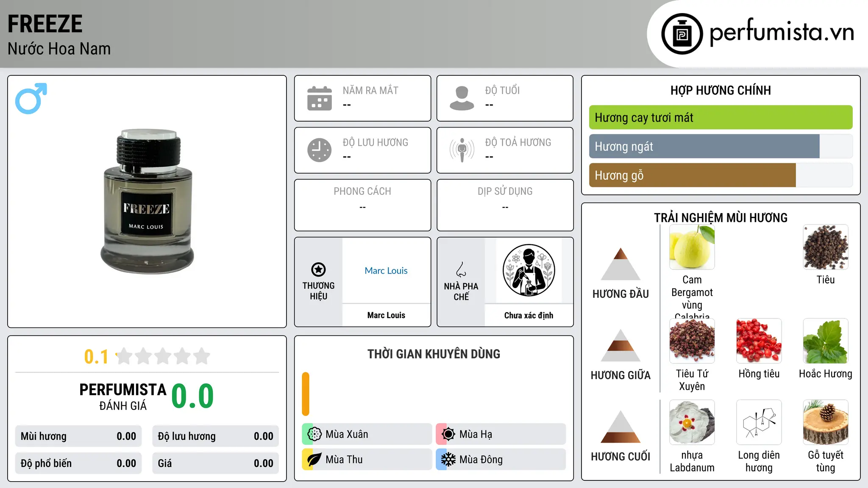Click the Hương ngát accord bar
868x488 pixels.
[x=721, y=146]
